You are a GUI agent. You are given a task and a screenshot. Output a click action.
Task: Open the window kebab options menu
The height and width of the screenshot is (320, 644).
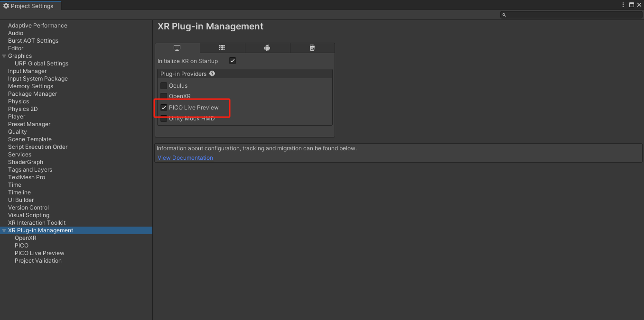623,5
